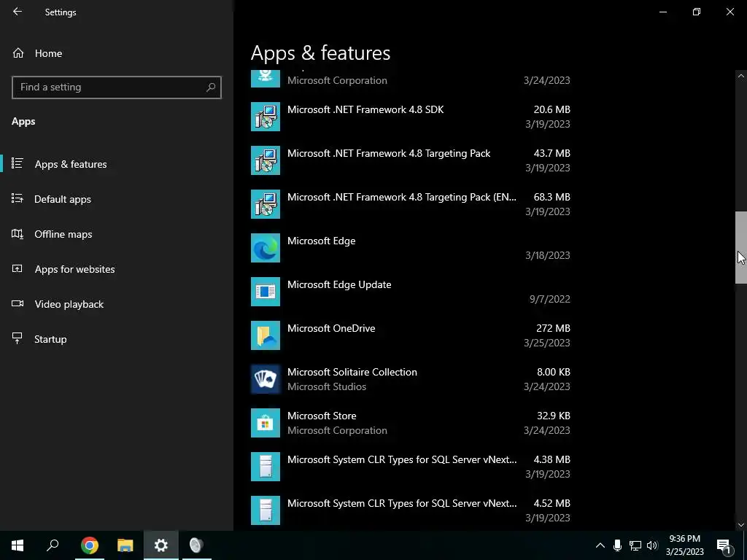This screenshot has width=747, height=560.
Task: Open the notification center icon
Action: click(724, 545)
